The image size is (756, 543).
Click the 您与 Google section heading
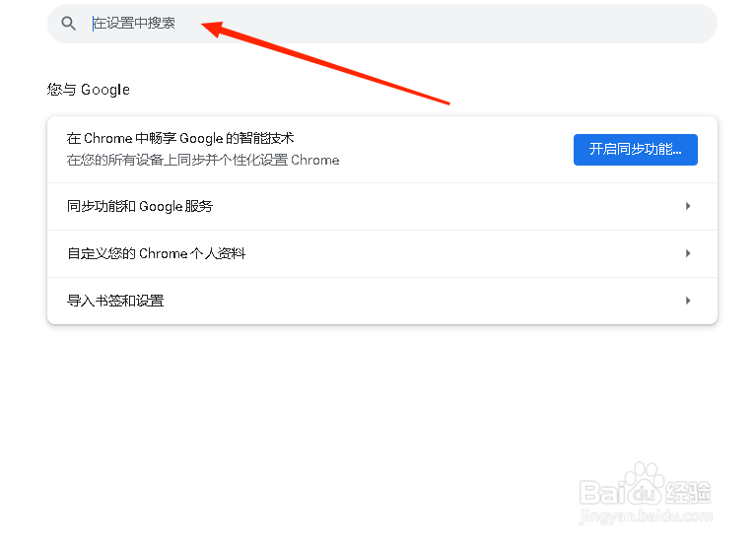(89, 90)
